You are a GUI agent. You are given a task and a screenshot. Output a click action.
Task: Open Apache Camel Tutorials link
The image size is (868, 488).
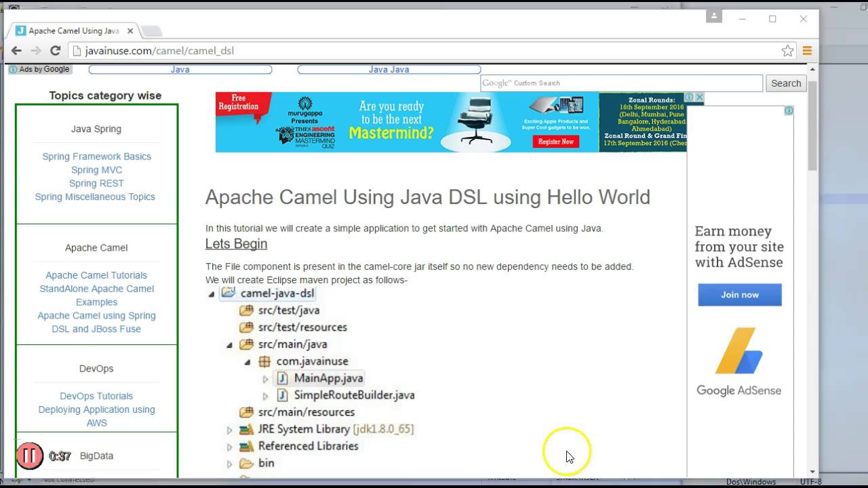coord(96,275)
